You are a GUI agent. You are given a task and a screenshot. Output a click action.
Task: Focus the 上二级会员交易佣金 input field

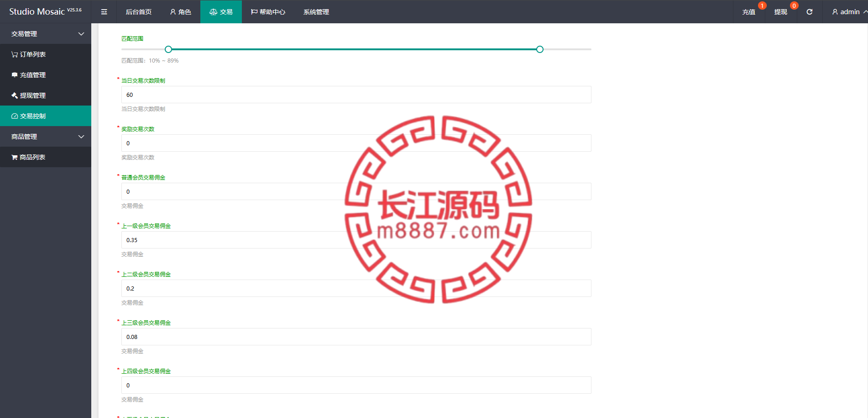coord(356,288)
